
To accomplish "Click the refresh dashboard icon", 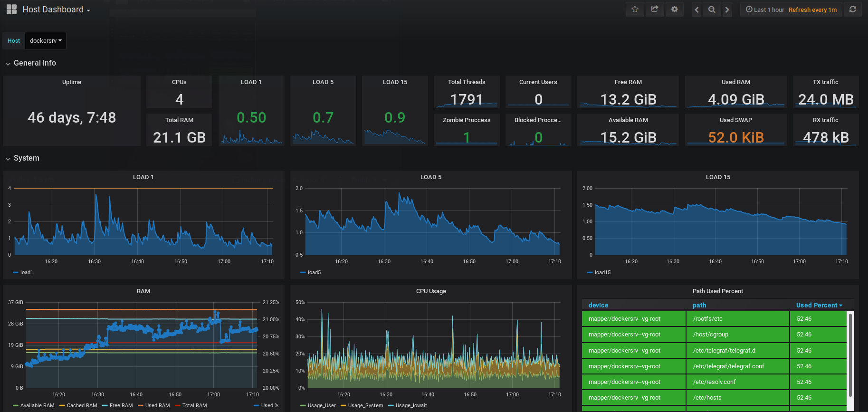I will pos(853,10).
